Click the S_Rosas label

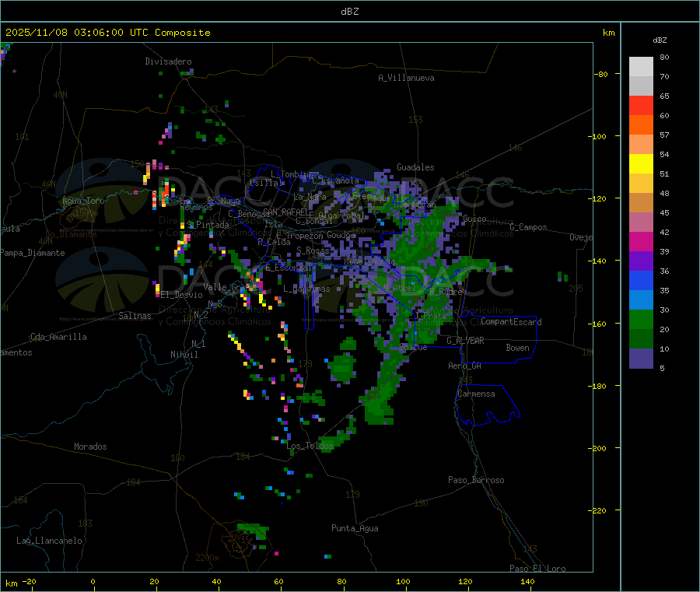[x=313, y=250]
